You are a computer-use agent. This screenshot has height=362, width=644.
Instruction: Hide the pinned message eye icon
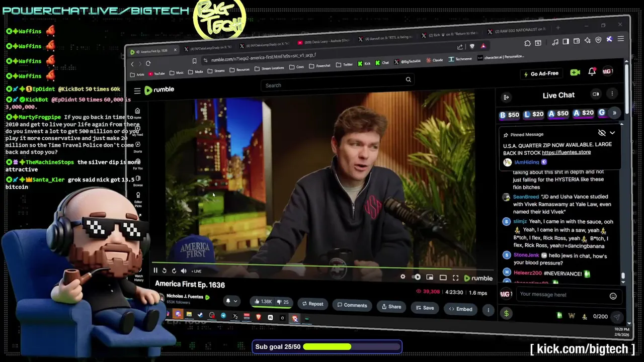coord(602,133)
